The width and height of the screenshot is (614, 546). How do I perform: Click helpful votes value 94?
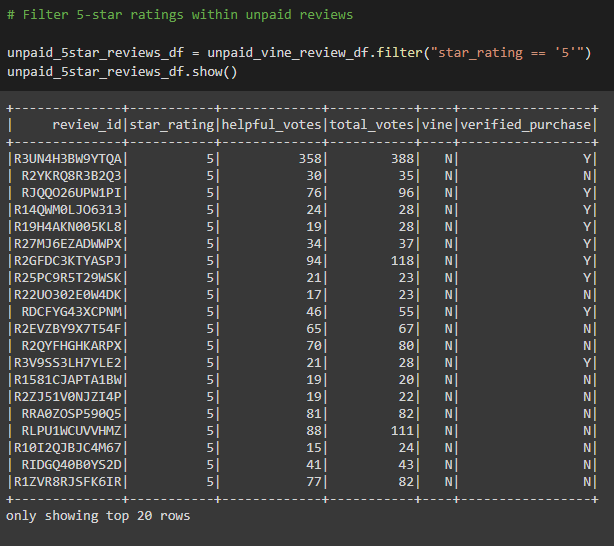click(314, 261)
